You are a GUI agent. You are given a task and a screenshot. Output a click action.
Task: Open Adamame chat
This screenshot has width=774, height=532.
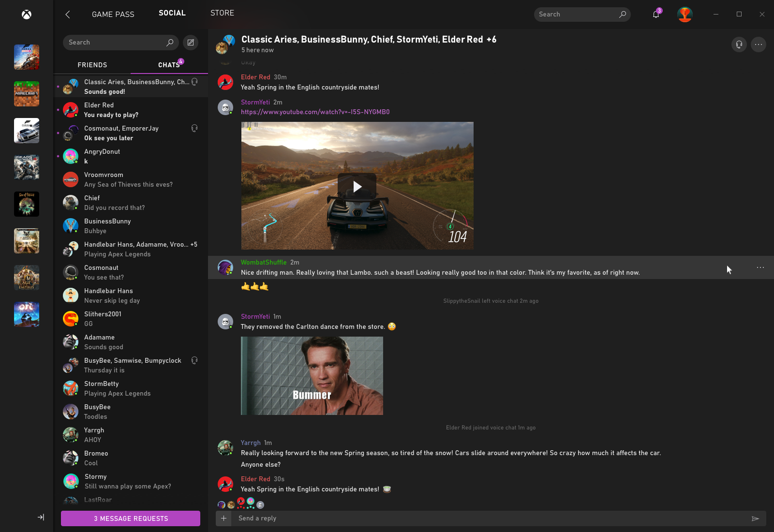tap(131, 342)
